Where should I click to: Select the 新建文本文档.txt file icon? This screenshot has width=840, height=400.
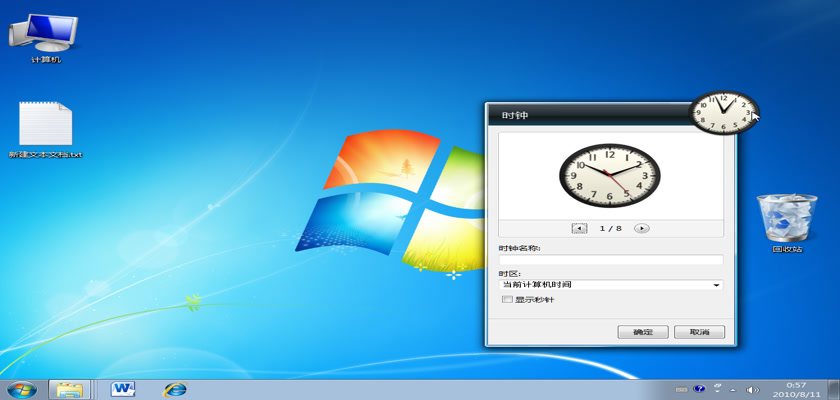pyautogui.click(x=46, y=125)
